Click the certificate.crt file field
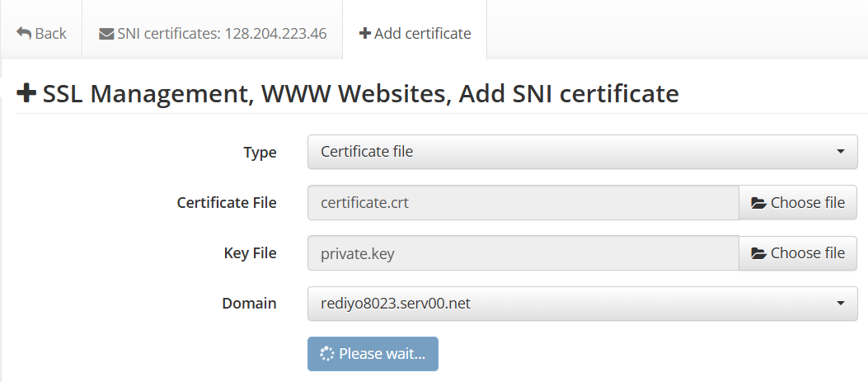 tap(523, 203)
